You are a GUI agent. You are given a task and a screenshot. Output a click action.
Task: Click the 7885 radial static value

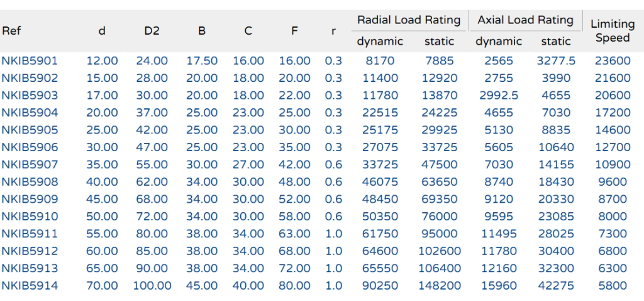pyautogui.click(x=440, y=61)
